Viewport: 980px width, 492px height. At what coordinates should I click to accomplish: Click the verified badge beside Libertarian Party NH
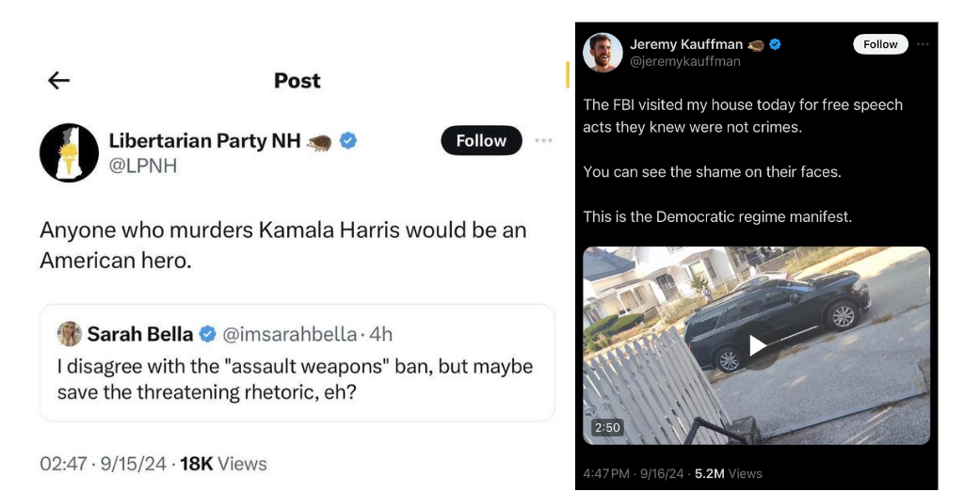coord(348,141)
